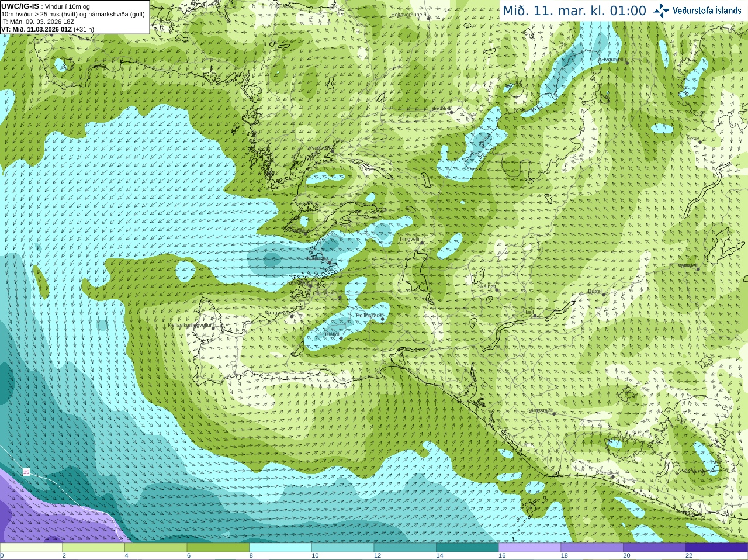Image resolution: width=748 pixels, height=560 pixels.
Task: Select the 0–2 m/s legend color
Action: [31, 548]
